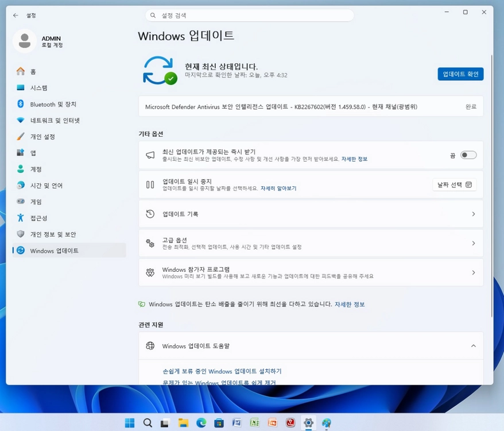
Task: Launch Microsoft Edge from taskbar
Action: pyautogui.click(x=201, y=422)
